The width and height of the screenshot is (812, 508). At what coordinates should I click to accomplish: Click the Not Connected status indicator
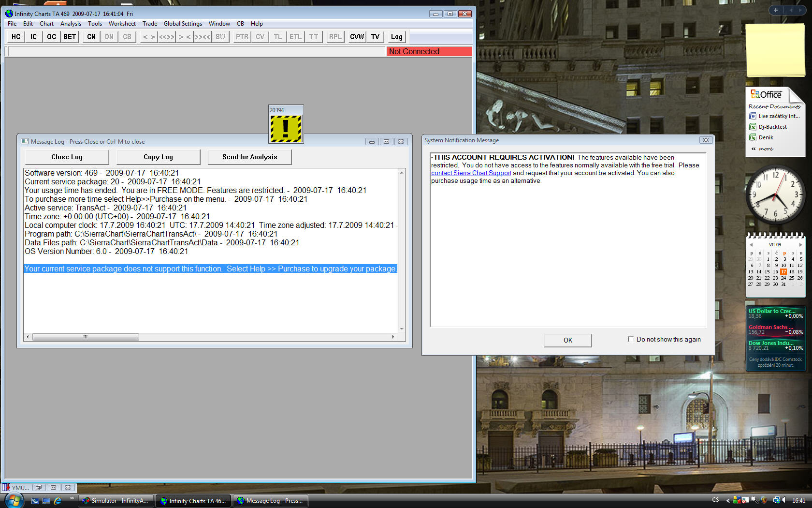[x=429, y=51]
